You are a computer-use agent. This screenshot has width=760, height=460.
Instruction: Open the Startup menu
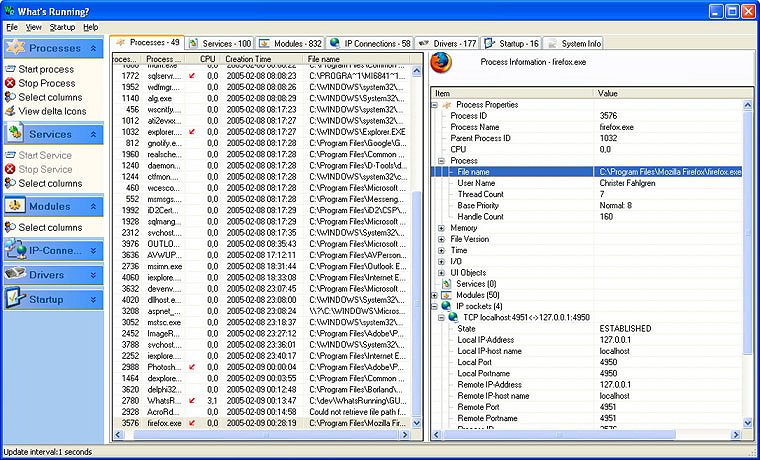(x=63, y=27)
